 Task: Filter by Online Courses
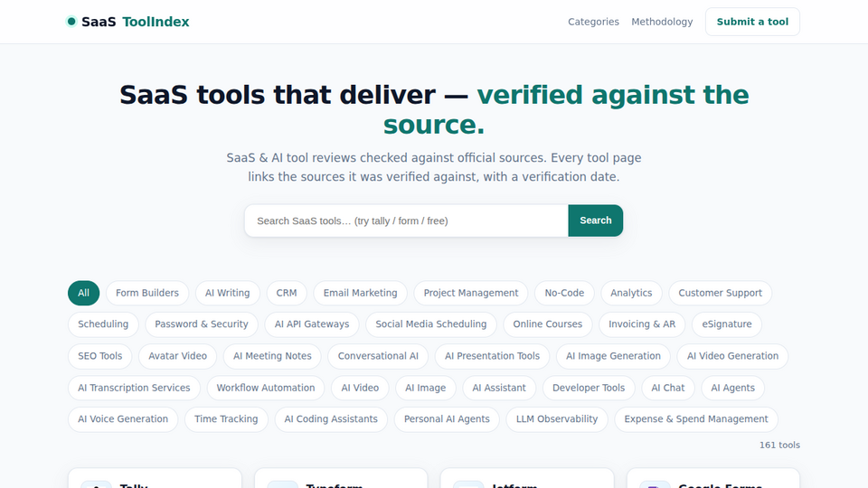point(548,324)
